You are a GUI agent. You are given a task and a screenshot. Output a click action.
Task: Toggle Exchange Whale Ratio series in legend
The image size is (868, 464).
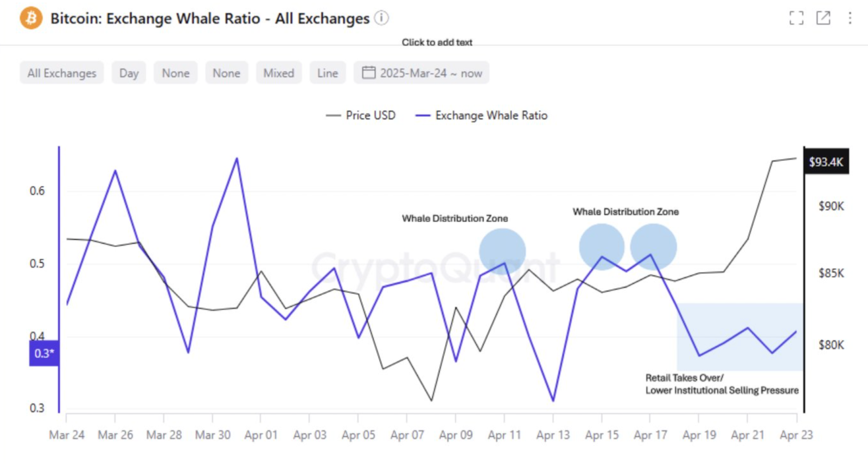pos(481,115)
